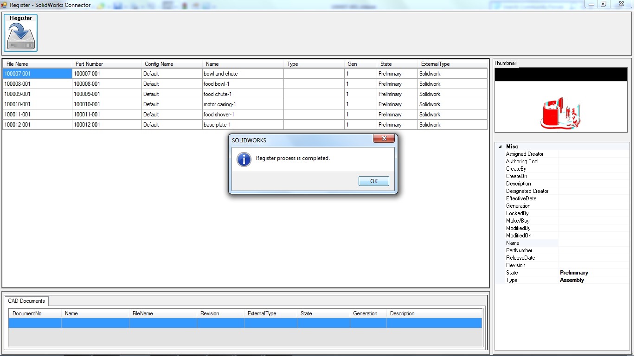Click Preliminary state in bowl and chute row
Screen dimensions: 636x364
click(397, 74)
